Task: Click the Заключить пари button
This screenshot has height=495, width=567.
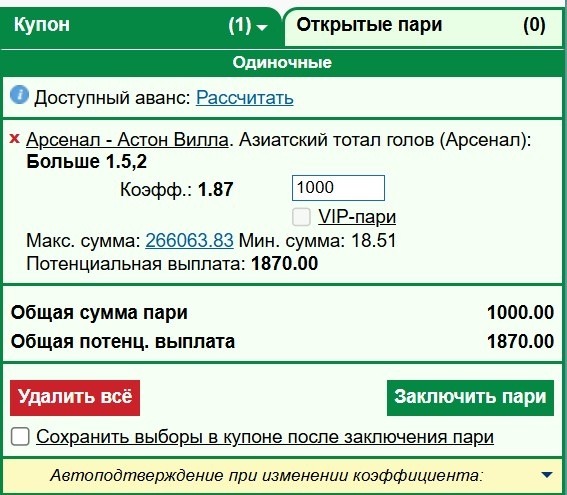Action: tap(470, 398)
